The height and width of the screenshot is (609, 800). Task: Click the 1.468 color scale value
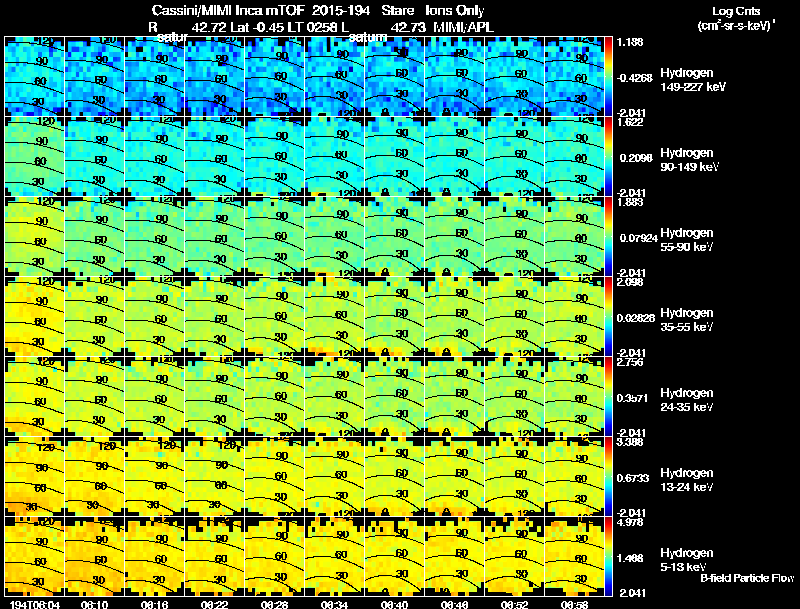click(x=630, y=559)
